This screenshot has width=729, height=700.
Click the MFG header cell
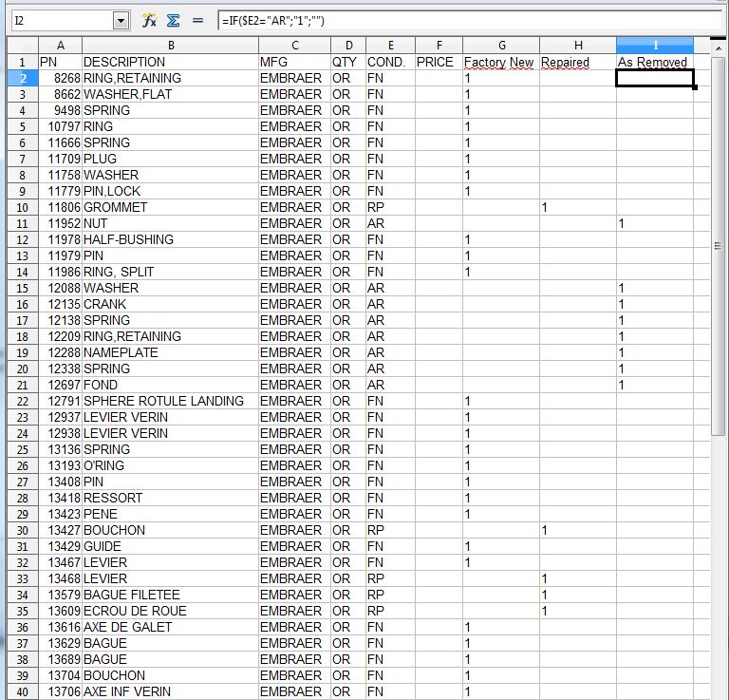coord(295,62)
